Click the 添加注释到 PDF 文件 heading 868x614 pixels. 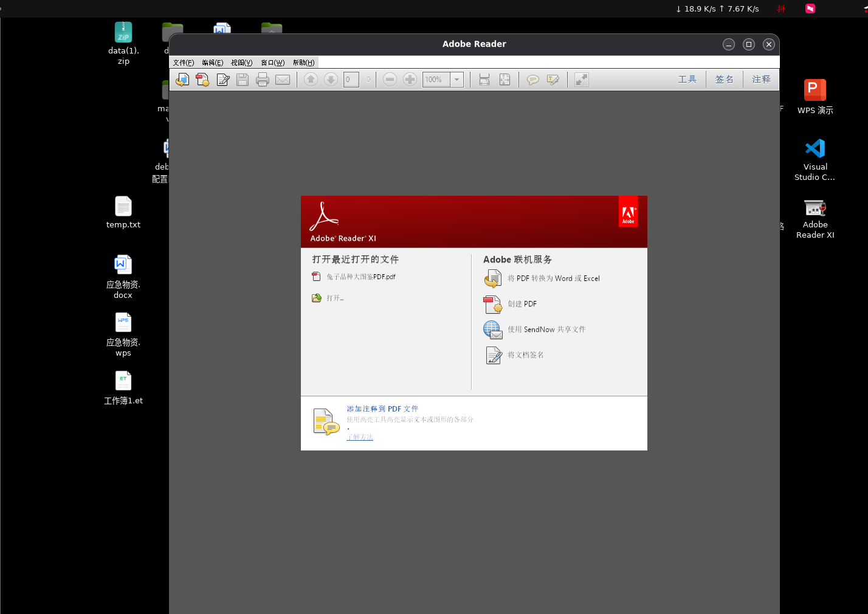coord(382,409)
